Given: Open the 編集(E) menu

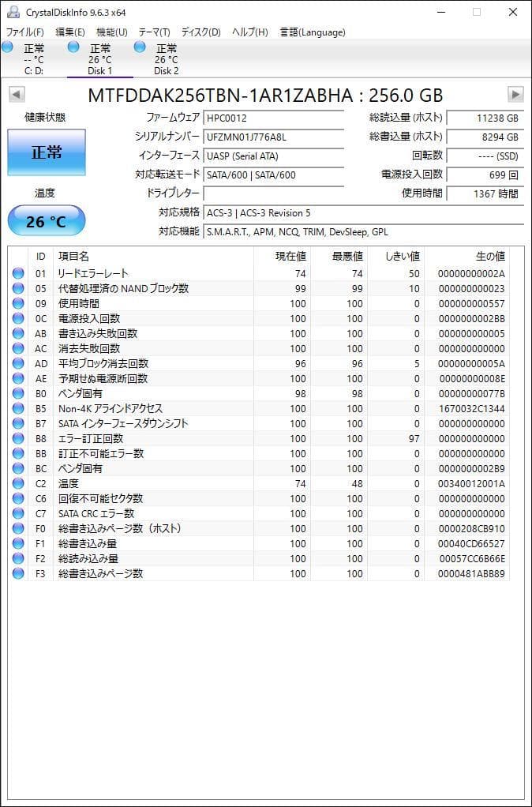Looking at the screenshot, I should point(70,32).
